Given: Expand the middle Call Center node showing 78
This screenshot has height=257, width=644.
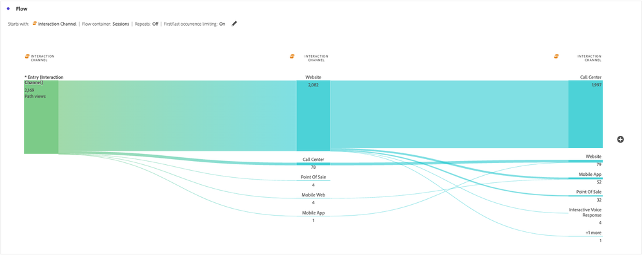Looking at the screenshot, I should 314,163.
